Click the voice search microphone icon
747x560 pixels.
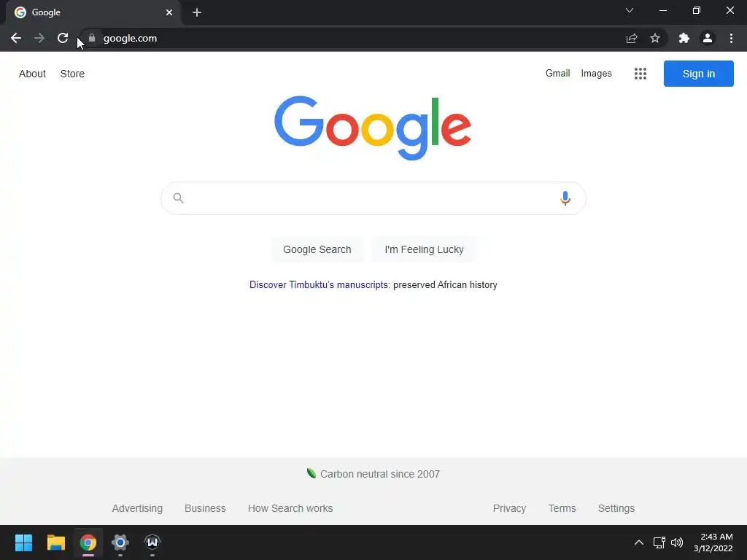tap(565, 198)
